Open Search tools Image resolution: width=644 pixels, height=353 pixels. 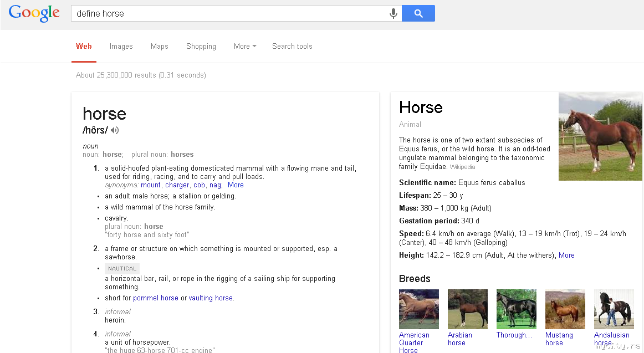coord(292,47)
